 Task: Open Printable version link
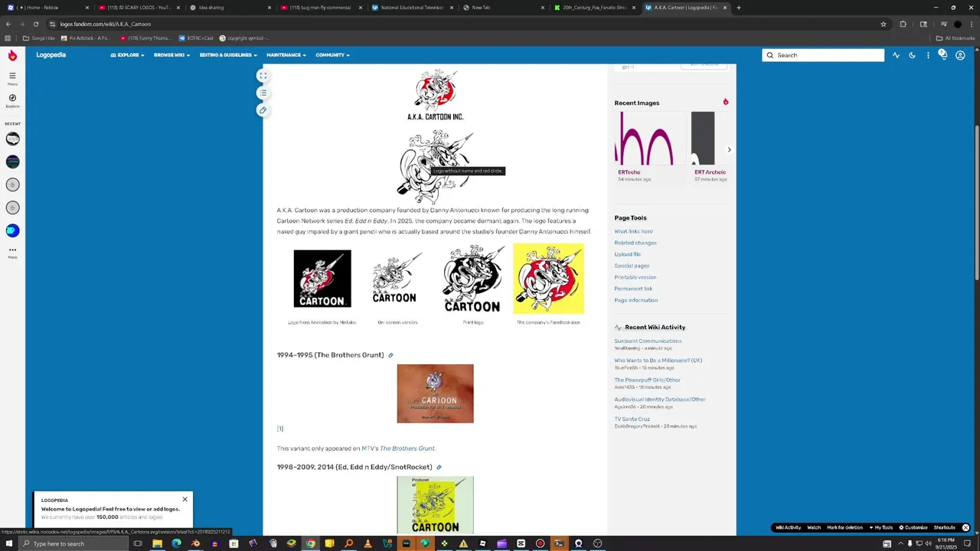coord(635,277)
